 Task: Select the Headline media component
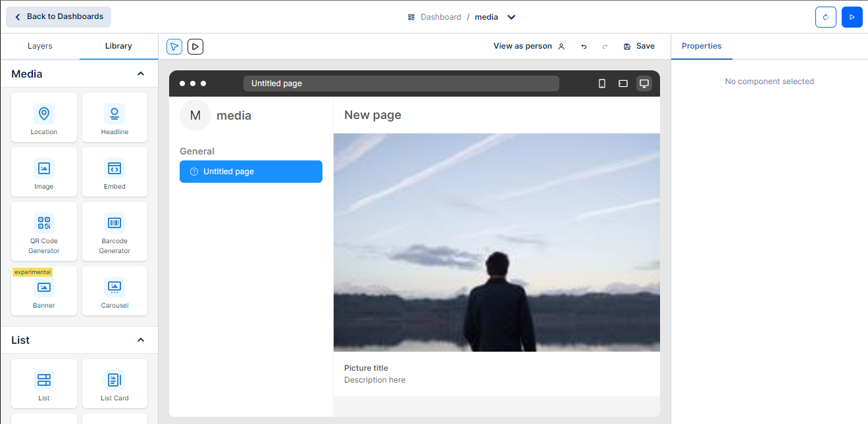pos(115,117)
